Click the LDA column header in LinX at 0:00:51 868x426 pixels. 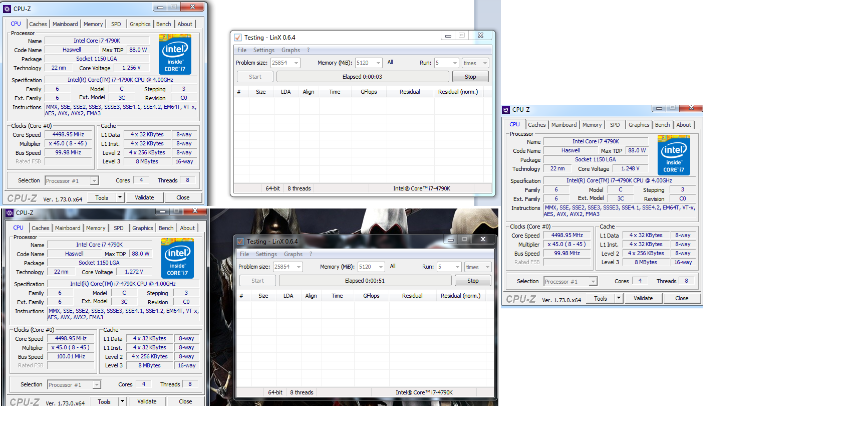(288, 296)
